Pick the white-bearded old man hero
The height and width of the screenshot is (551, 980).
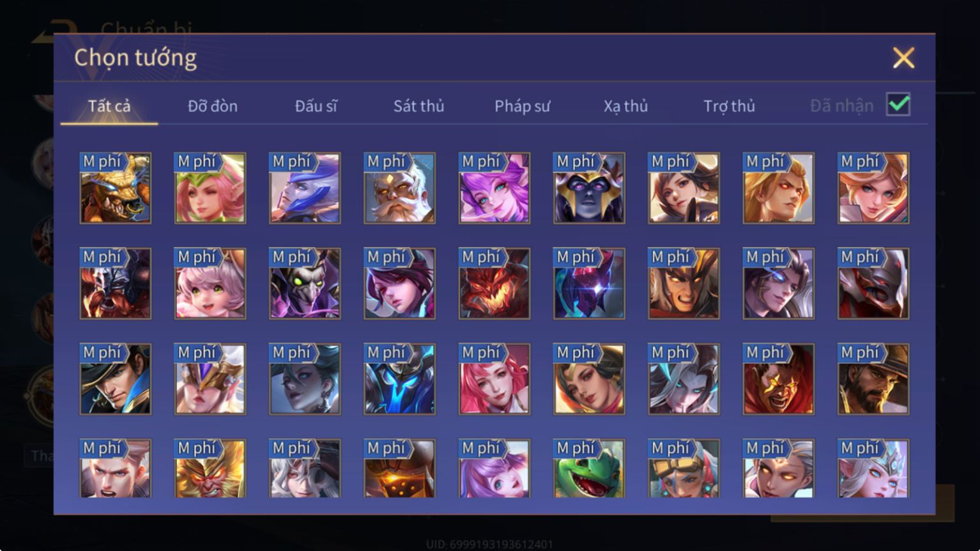[x=400, y=188]
